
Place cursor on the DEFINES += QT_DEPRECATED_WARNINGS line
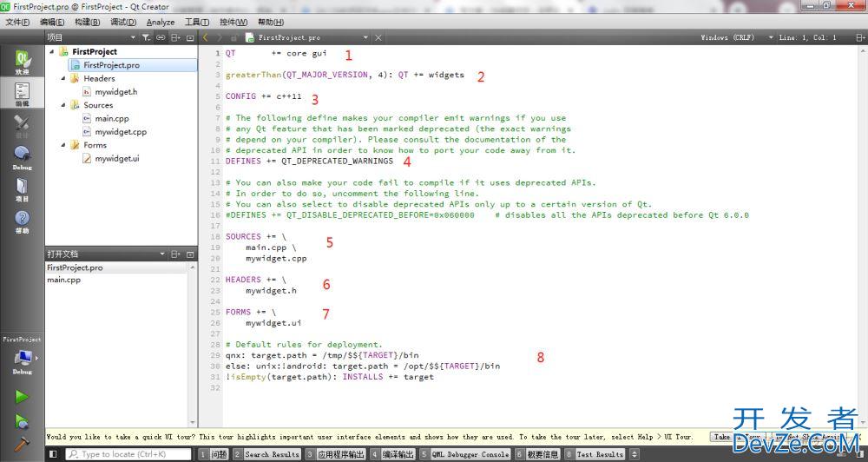[309, 162]
